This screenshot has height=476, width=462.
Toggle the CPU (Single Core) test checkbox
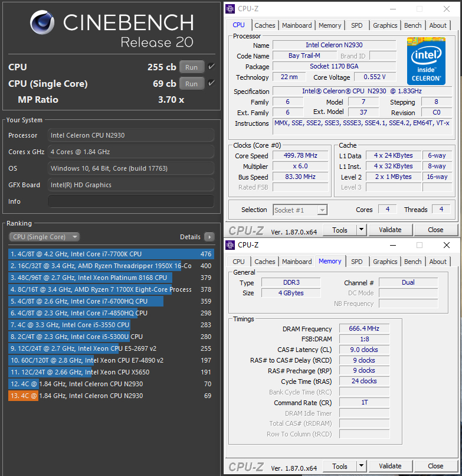211,83
